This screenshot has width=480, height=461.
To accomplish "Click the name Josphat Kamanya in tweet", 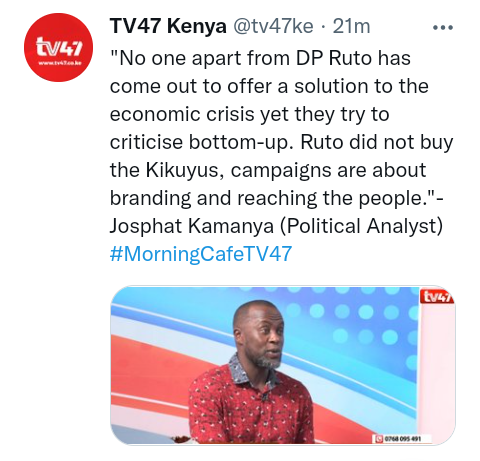I will click(192, 226).
